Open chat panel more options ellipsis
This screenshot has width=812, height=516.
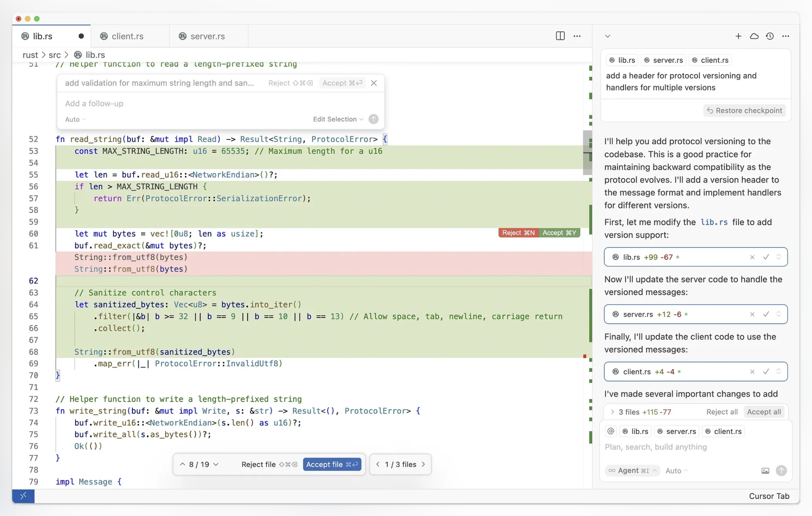[x=786, y=36]
